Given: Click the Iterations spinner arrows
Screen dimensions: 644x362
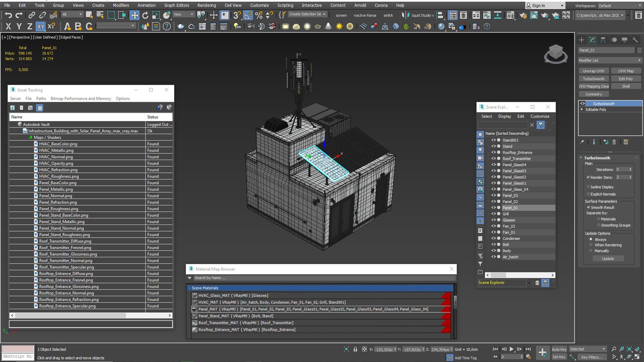Looking at the screenshot, I should [x=631, y=170].
